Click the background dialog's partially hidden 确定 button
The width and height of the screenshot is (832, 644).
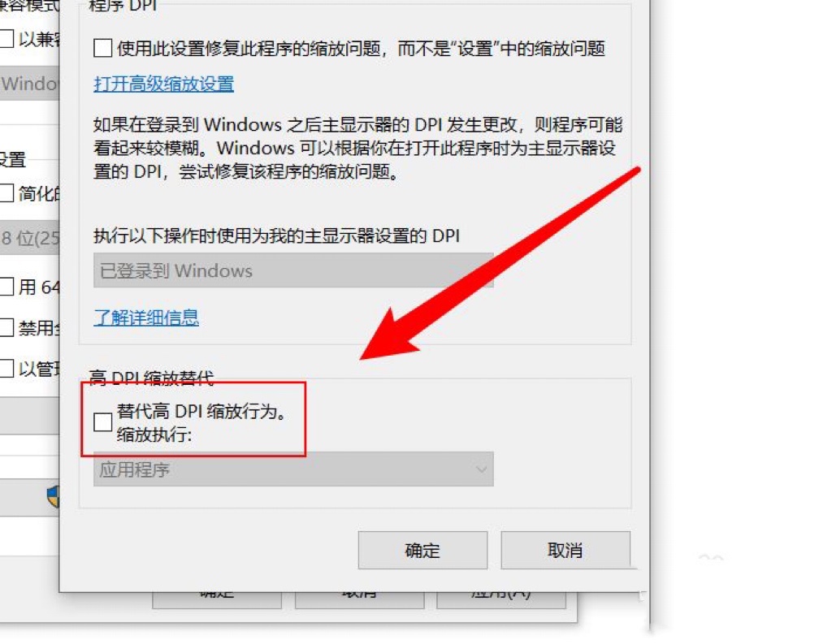(x=216, y=599)
